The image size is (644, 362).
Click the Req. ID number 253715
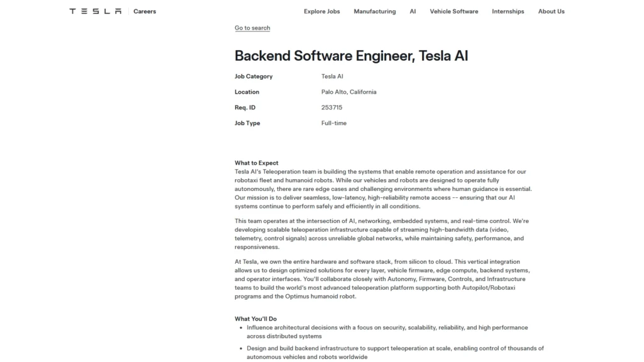click(331, 107)
